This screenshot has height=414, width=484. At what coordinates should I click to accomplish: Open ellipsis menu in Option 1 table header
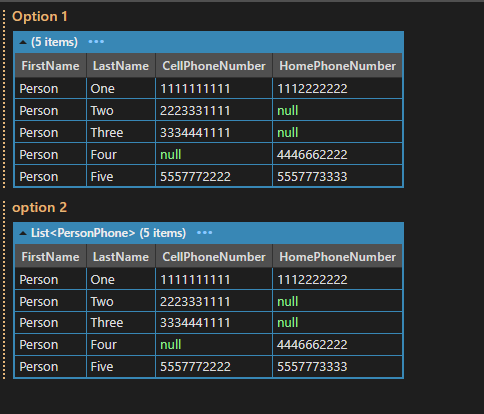point(96,42)
